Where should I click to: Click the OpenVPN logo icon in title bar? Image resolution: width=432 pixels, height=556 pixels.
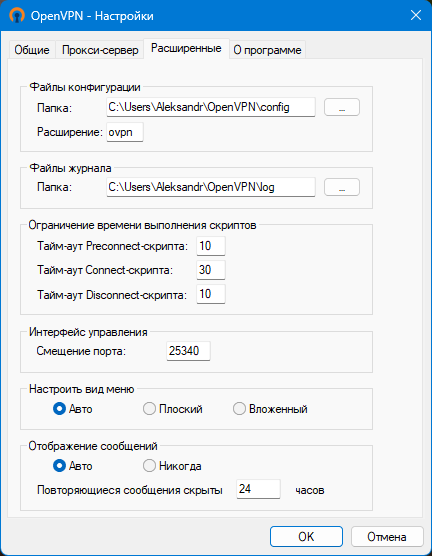[x=17, y=16]
